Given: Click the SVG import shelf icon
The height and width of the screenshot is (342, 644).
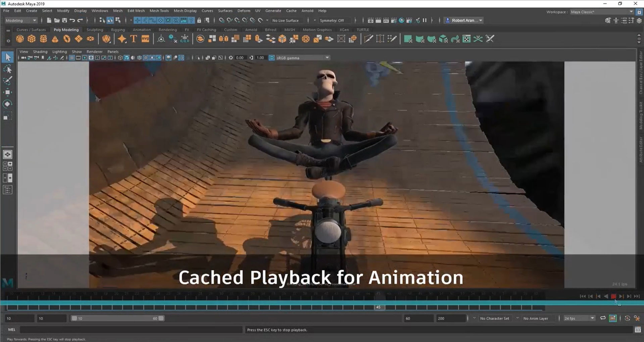Looking at the screenshot, I should point(145,39).
